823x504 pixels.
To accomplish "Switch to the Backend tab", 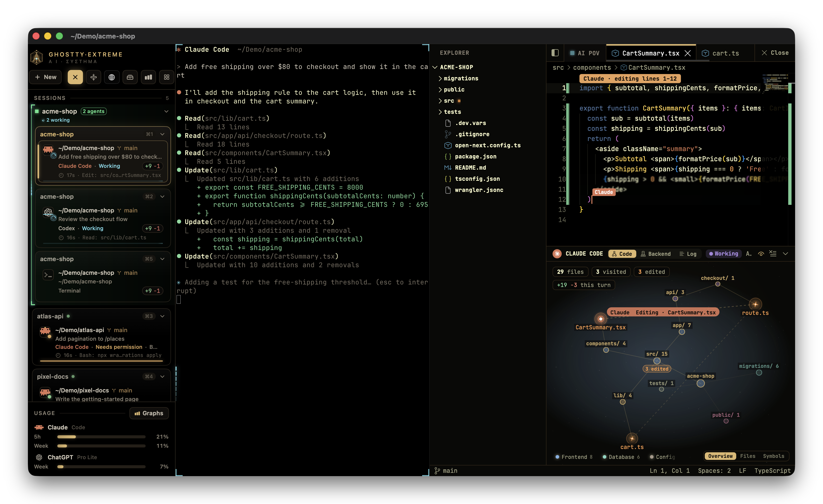I will click(x=656, y=254).
